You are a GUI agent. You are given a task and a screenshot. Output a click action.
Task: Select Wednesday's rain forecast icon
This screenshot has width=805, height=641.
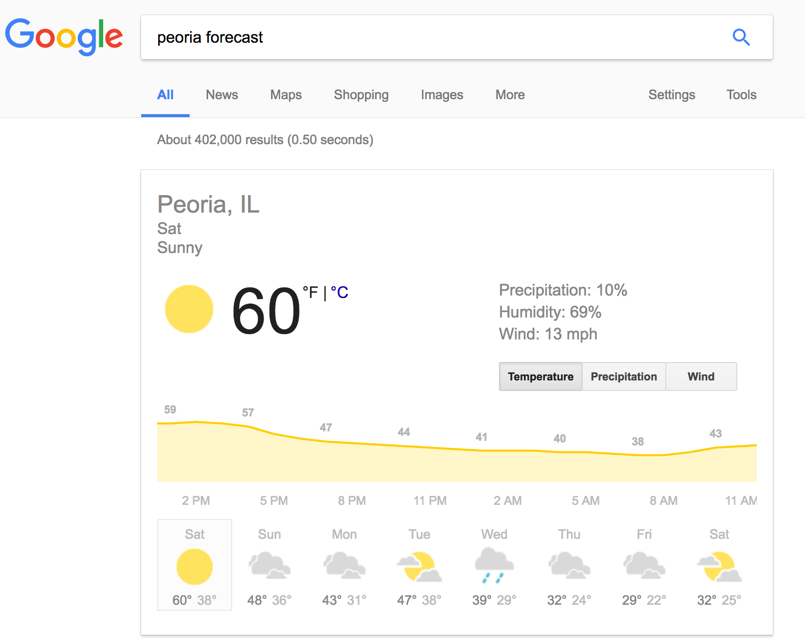[x=494, y=566]
